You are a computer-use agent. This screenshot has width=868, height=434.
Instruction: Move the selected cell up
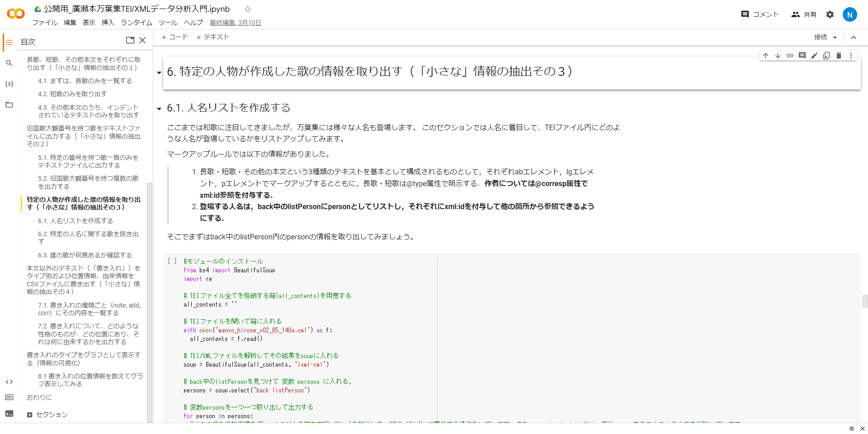[x=765, y=56]
